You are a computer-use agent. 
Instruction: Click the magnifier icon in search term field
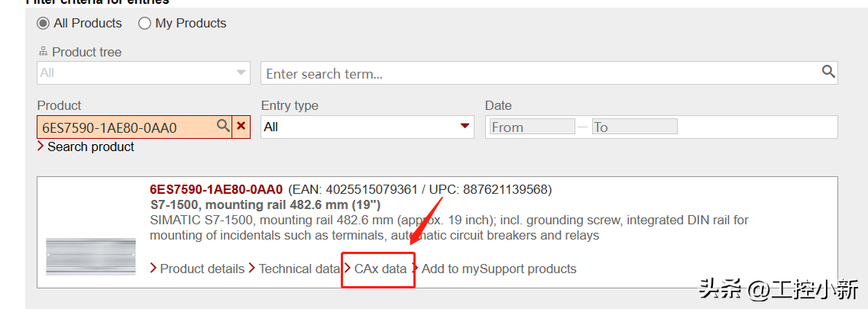(x=828, y=72)
